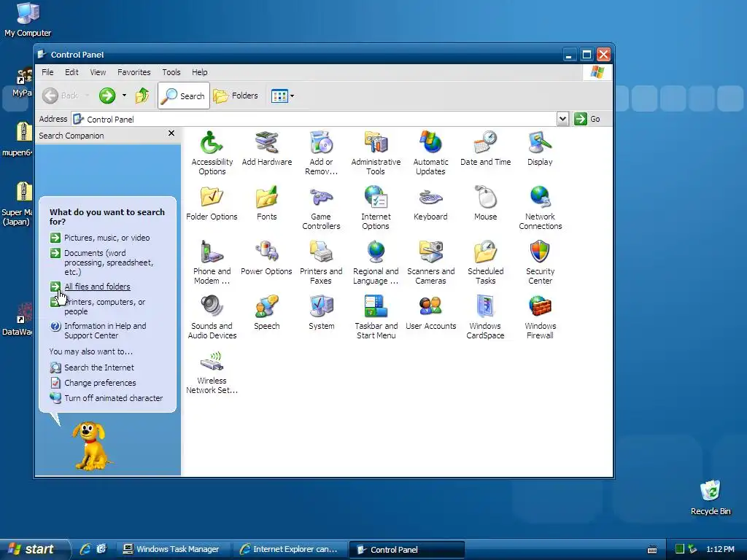The width and height of the screenshot is (747, 560).
Task: Open Scanners and Cameras
Action: [x=430, y=262]
